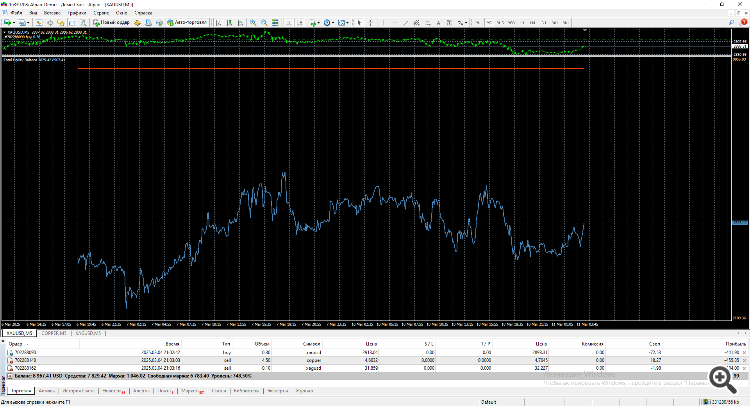Click the Default profile status bar entry
The image size is (750, 406).
[489, 402]
